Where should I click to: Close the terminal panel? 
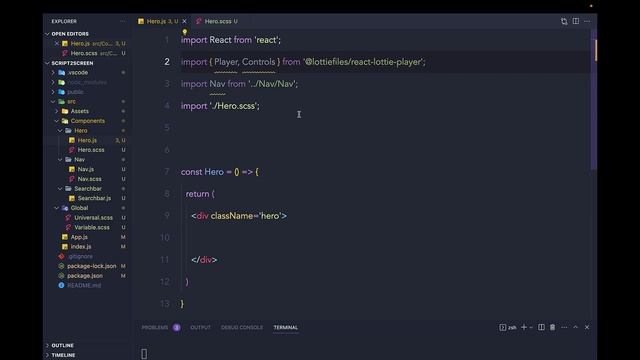coord(587,327)
